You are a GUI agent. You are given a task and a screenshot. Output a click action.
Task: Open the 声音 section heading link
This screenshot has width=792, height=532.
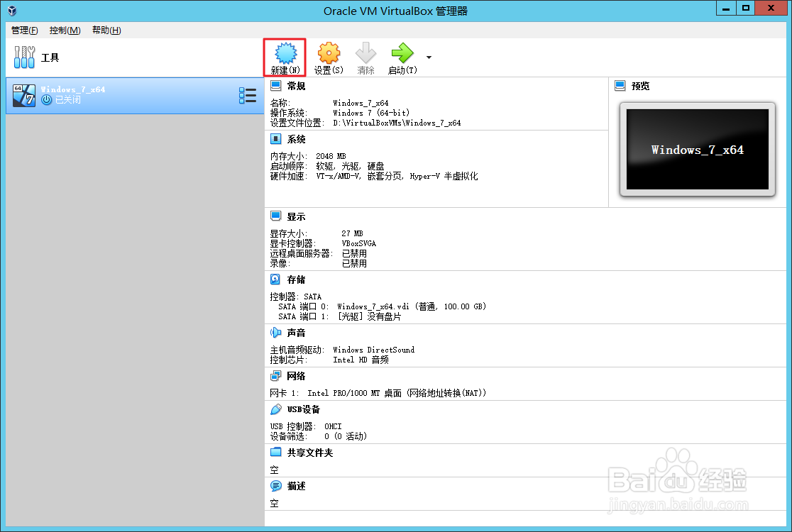click(296, 333)
